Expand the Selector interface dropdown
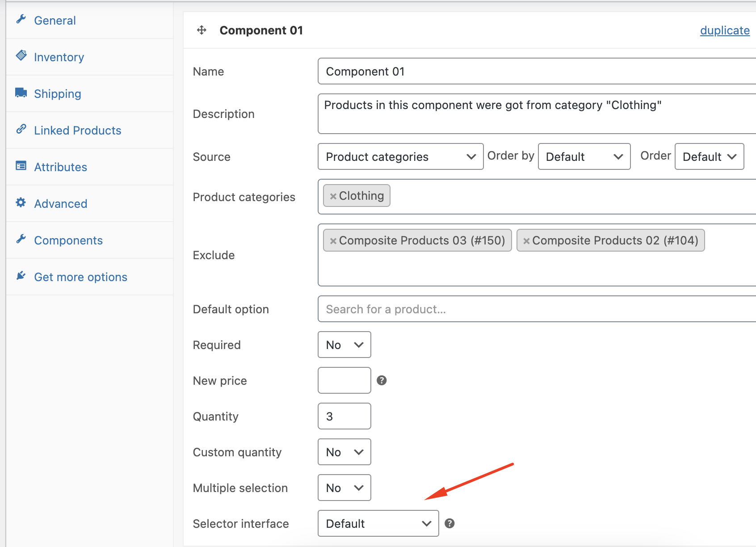Viewport: 756px width, 547px height. [x=378, y=523]
